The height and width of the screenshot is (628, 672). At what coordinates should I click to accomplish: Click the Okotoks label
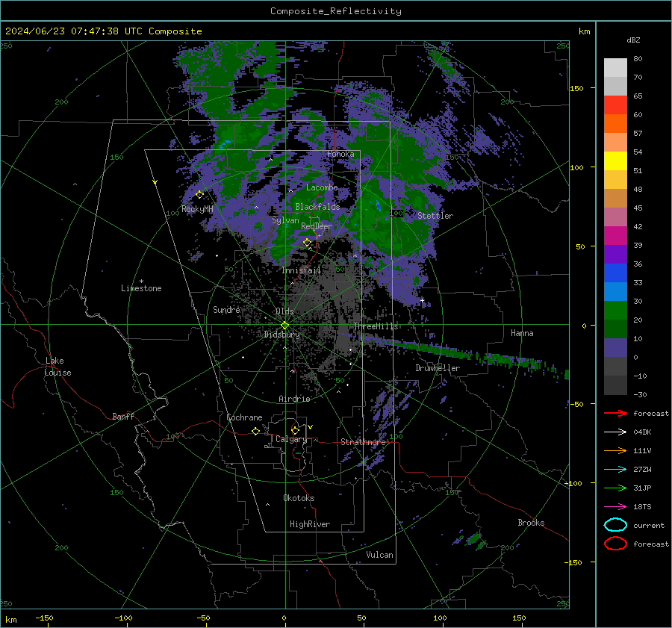[299, 498]
